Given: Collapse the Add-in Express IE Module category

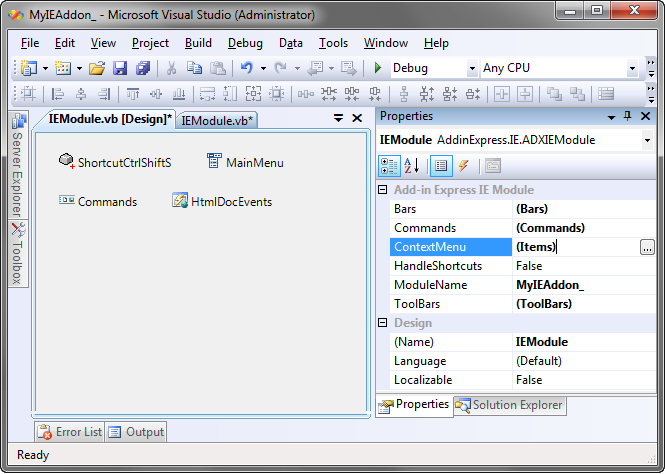Looking at the screenshot, I should [382, 190].
